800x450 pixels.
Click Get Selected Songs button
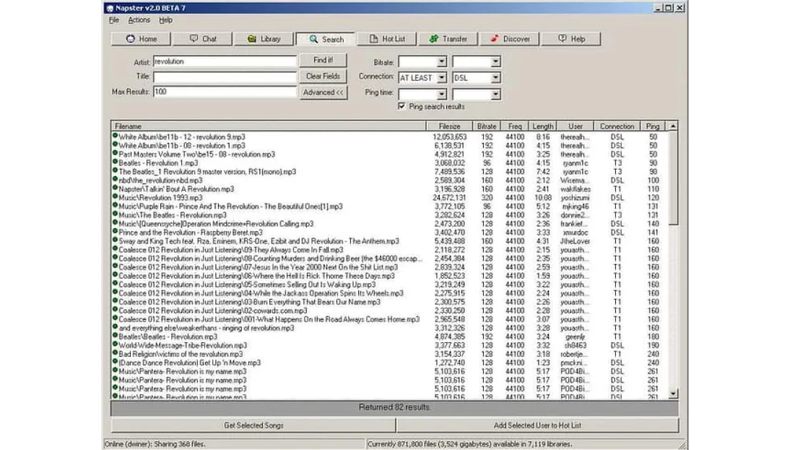pos(254,425)
